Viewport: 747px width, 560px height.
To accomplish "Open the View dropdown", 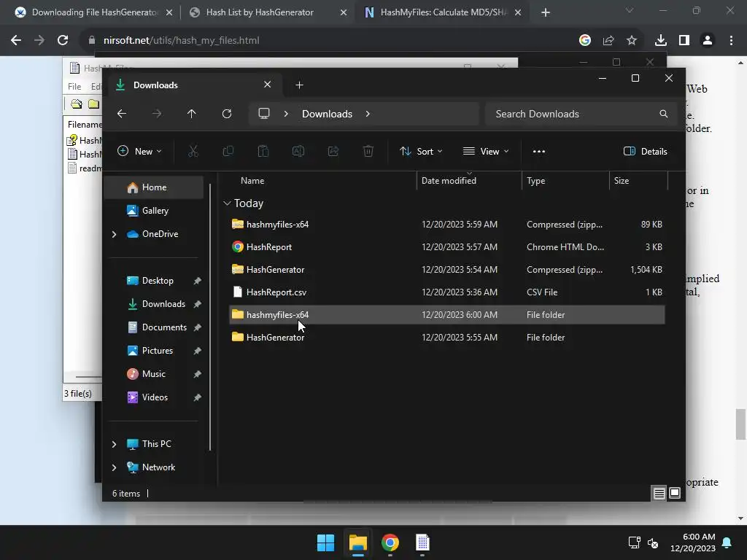I will (486, 152).
